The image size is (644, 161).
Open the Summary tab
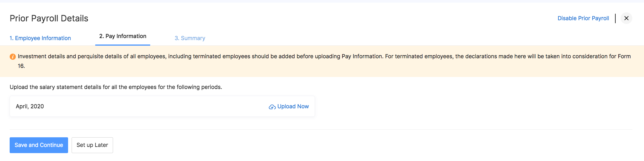(190, 38)
